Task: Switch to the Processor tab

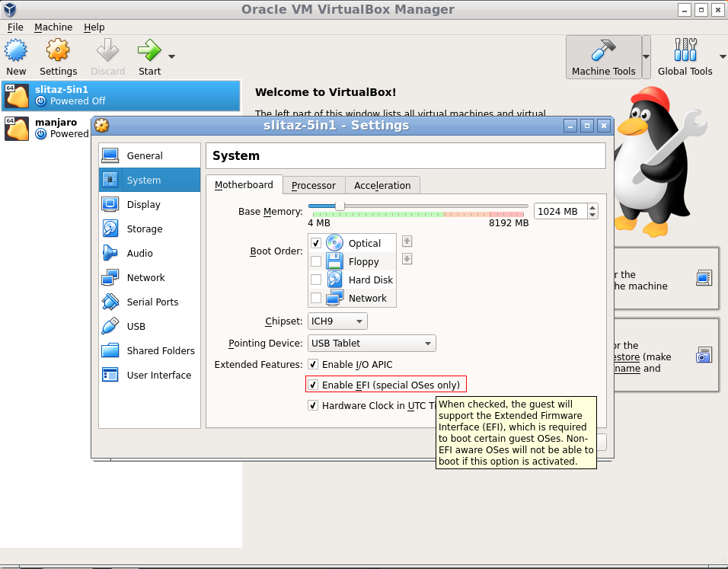Action: pos(313,185)
